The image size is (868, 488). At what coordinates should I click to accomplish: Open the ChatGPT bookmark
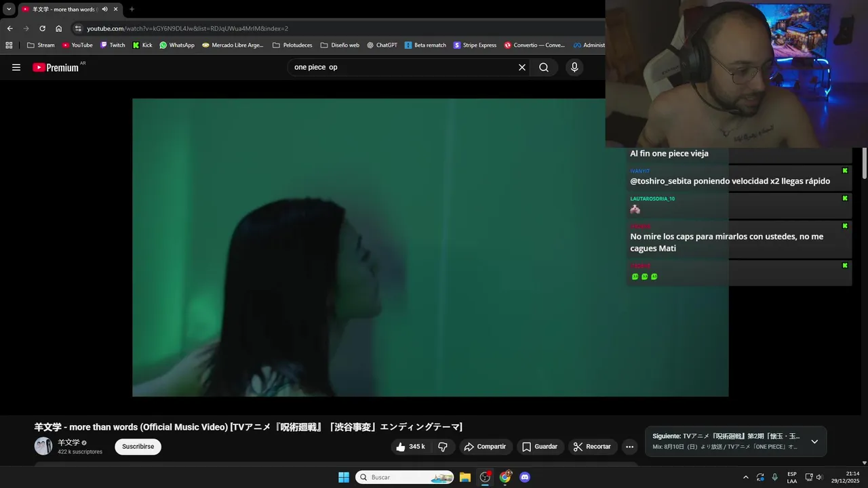382,45
